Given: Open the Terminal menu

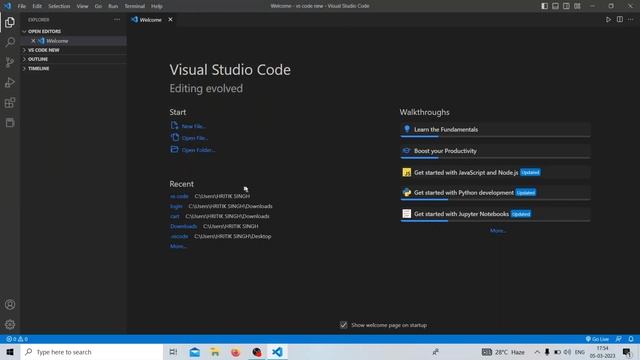Looking at the screenshot, I should click(x=135, y=6).
